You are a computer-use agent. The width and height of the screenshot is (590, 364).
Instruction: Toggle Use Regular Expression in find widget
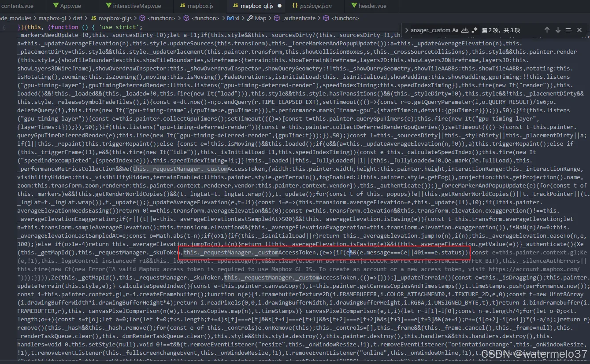coord(474,30)
